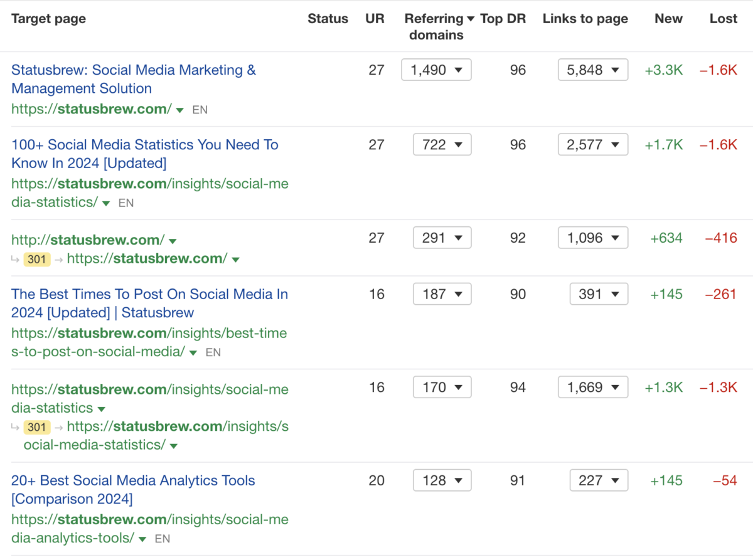
Task: Expand 187 referring domains dropdown
Action: point(442,294)
